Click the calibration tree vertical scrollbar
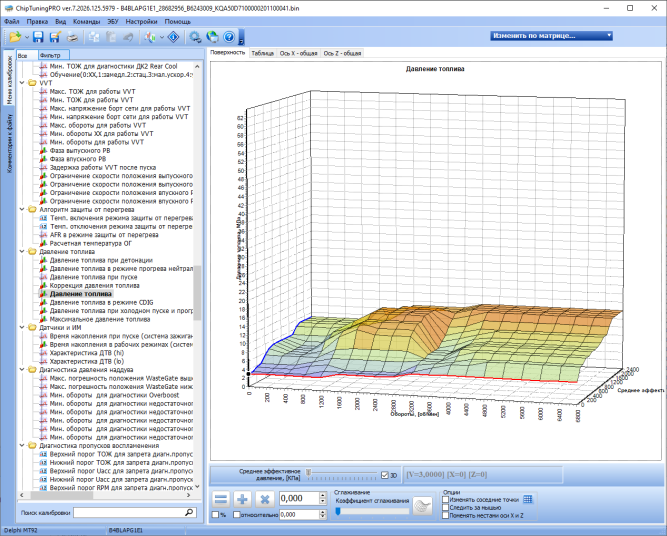667x536 pixels. coord(197,293)
